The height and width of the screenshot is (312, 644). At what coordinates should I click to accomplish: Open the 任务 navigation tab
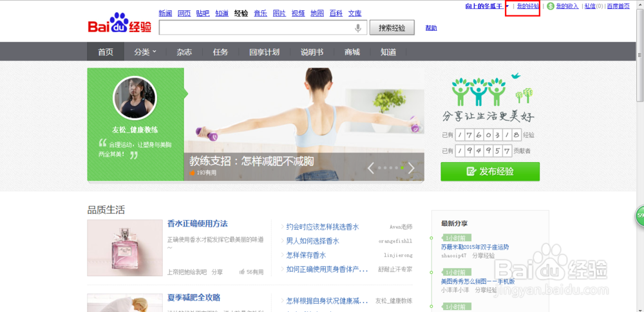220,52
